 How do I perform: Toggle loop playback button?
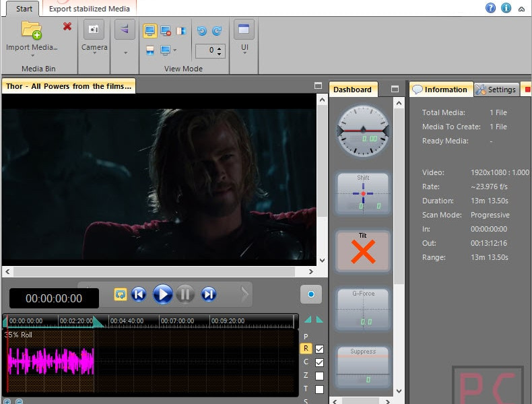pyautogui.click(x=121, y=294)
